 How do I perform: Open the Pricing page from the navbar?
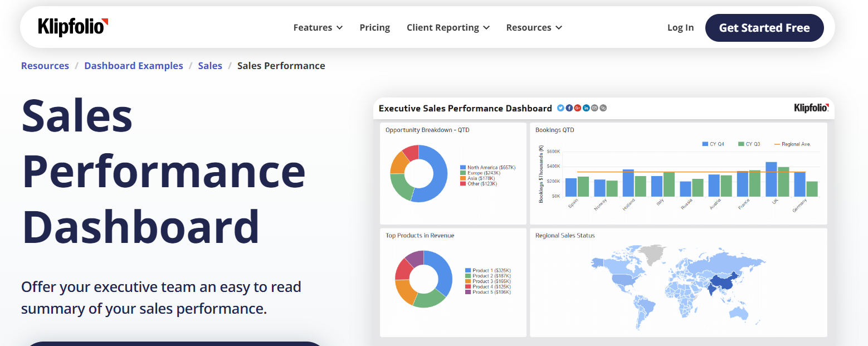pyautogui.click(x=375, y=27)
